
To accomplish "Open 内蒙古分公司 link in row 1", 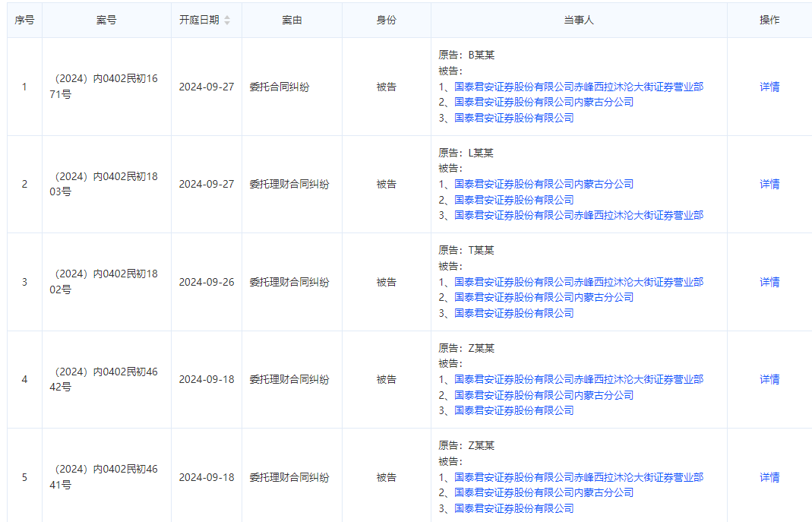I will [x=544, y=102].
